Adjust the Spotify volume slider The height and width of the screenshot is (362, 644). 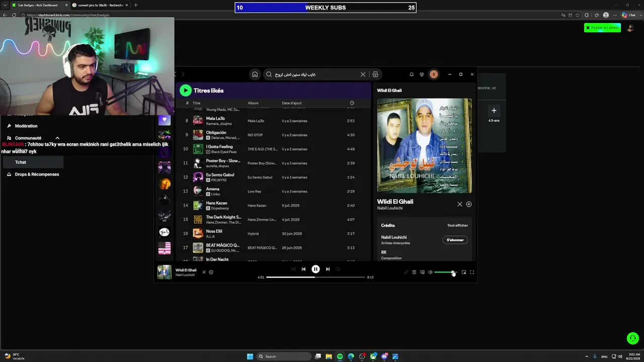point(445,273)
